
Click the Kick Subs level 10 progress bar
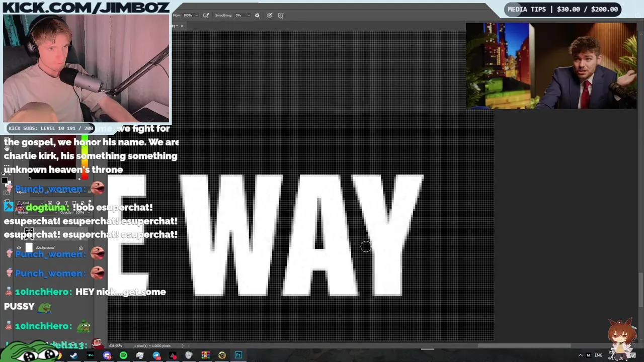pyautogui.click(x=51, y=128)
